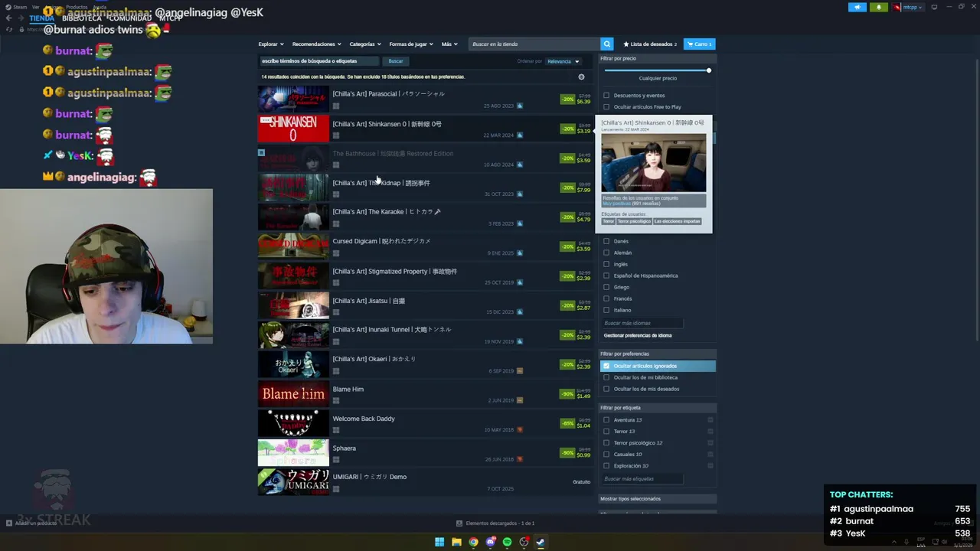Open the Relevancia sort order dropdown
Image resolution: width=980 pixels, height=551 pixels.
tap(563, 61)
